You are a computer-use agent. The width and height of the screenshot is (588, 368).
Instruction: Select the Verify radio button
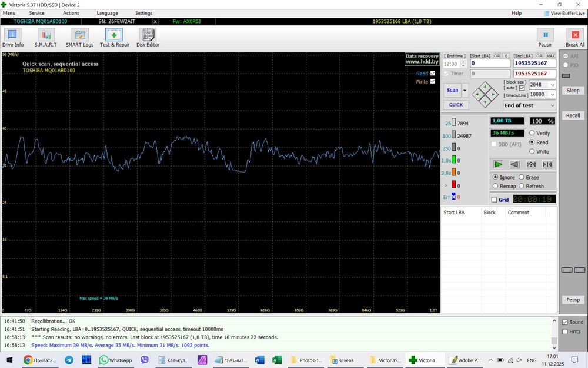(532, 133)
